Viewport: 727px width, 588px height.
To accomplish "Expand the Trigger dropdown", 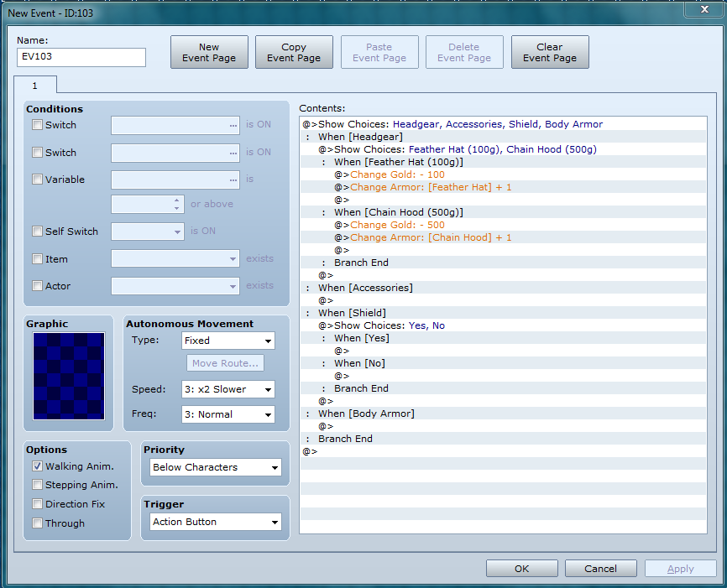I will pyautogui.click(x=216, y=522).
